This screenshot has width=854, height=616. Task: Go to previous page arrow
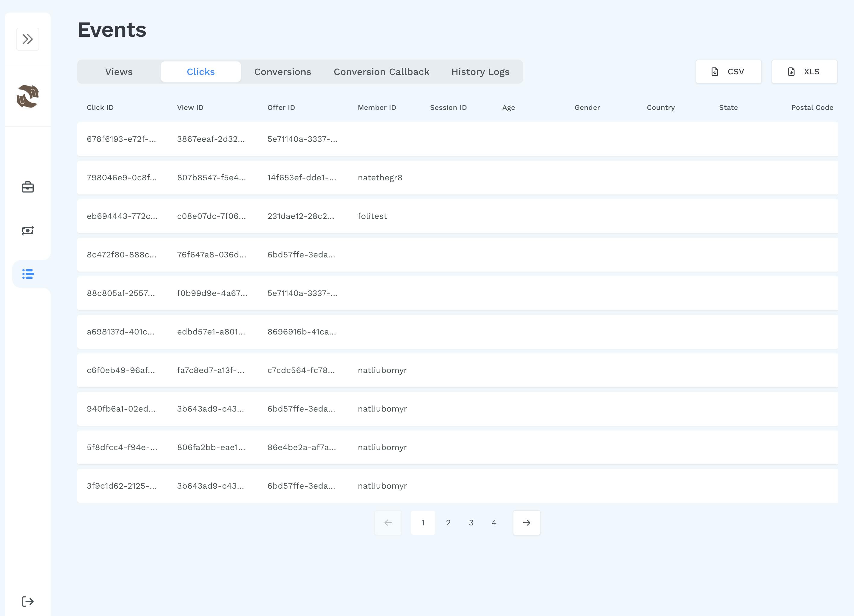pos(388,523)
